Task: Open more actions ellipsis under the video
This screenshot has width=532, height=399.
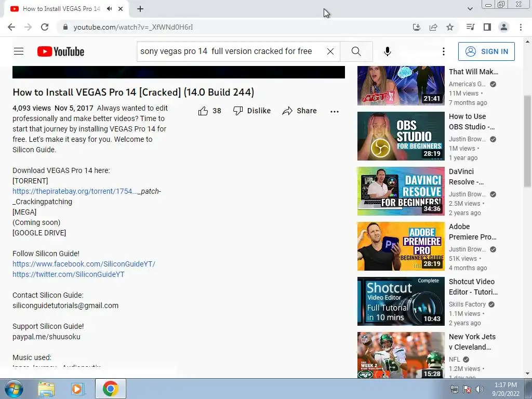Action: pos(335,111)
